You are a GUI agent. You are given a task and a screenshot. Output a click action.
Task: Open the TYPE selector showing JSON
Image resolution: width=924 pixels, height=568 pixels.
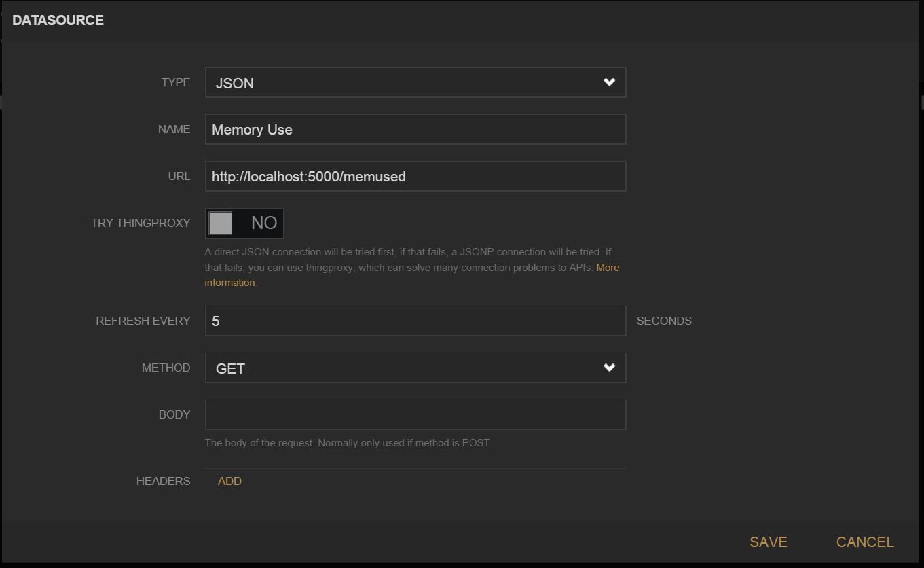click(415, 82)
